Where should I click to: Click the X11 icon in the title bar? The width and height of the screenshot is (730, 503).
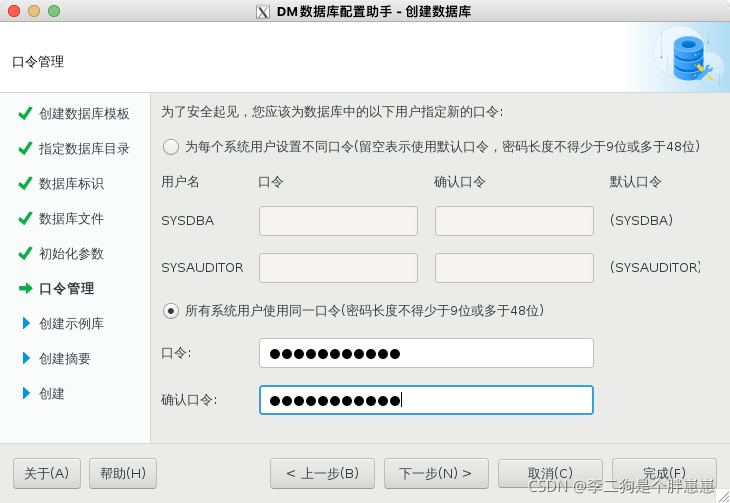pyautogui.click(x=263, y=12)
